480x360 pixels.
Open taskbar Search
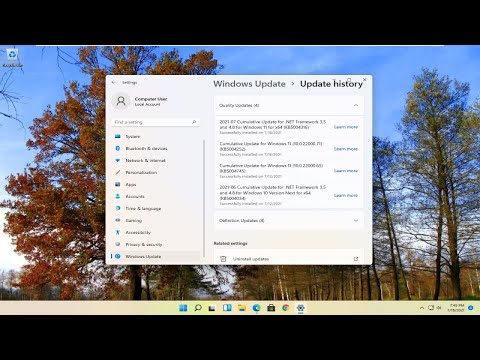point(198,308)
